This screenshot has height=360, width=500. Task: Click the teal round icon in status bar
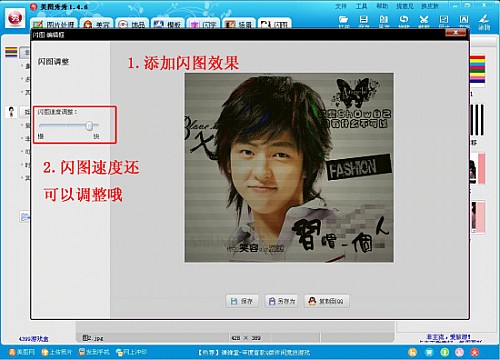tap(429, 352)
